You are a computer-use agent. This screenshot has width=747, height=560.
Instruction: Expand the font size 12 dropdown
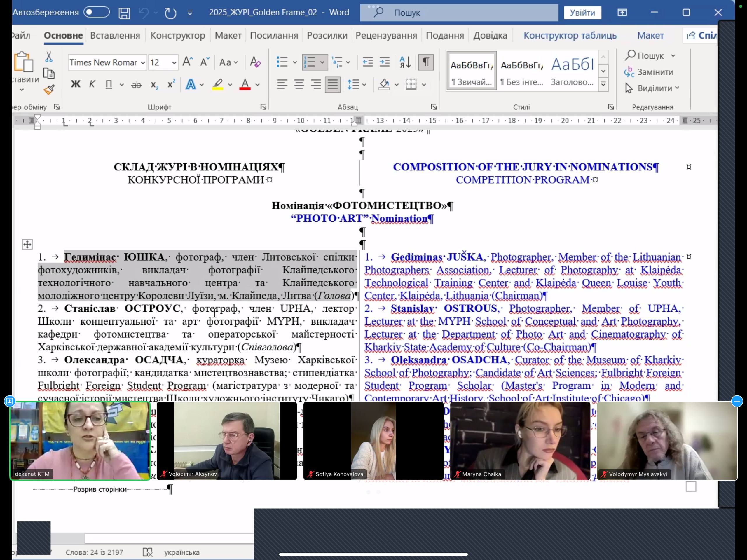point(174,63)
